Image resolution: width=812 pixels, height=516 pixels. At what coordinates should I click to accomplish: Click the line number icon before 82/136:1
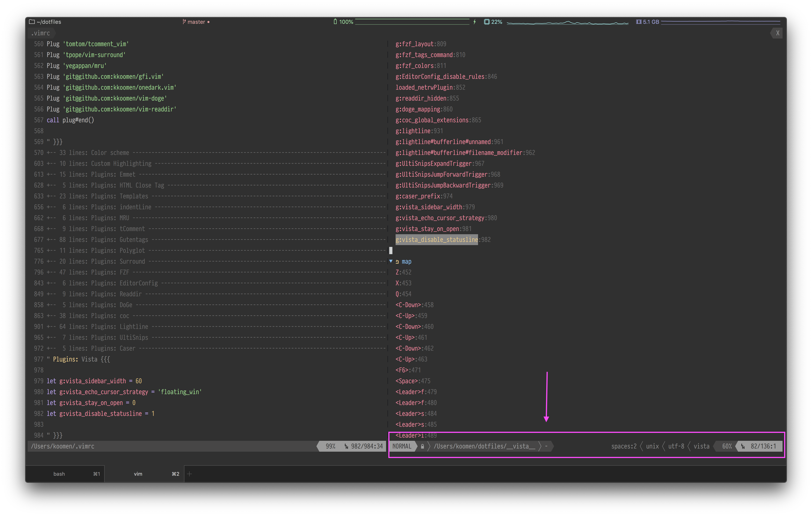click(743, 446)
